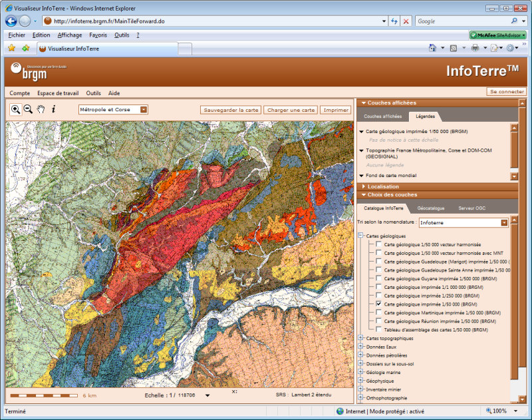This screenshot has height=420, width=532.
Task: Expand the Cartes topographiques node
Action: click(x=360, y=338)
